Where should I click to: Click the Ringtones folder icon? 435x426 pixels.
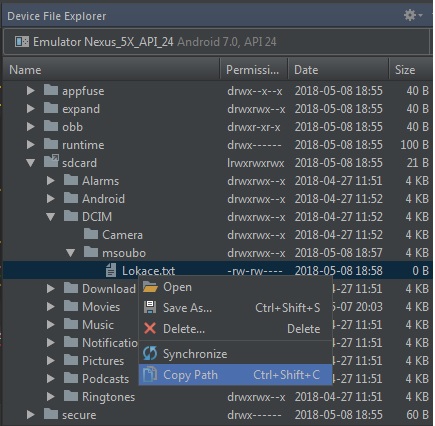[71, 396]
